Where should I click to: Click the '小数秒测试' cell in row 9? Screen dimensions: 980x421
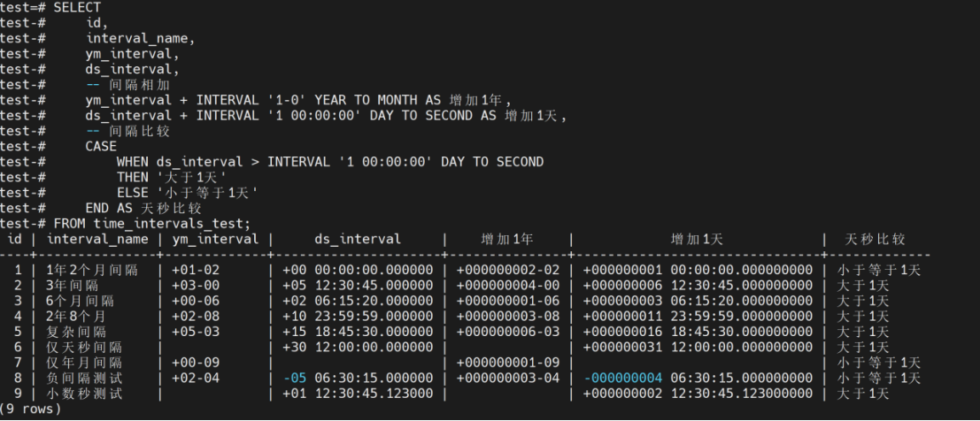83,394
